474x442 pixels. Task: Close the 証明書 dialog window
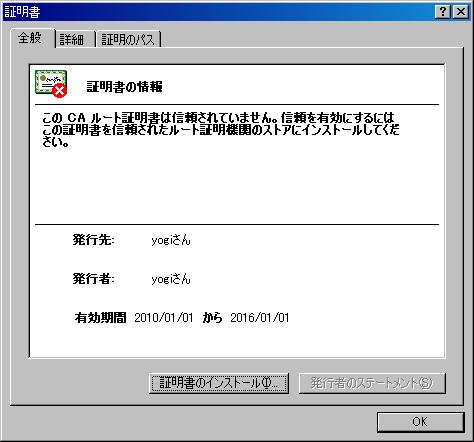pos(461,12)
